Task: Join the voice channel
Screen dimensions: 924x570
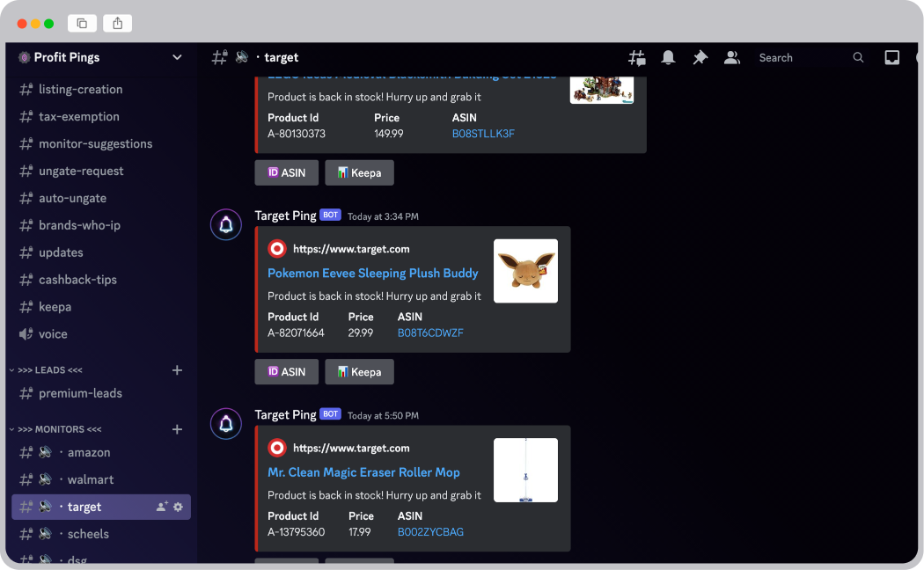Action: click(x=53, y=334)
